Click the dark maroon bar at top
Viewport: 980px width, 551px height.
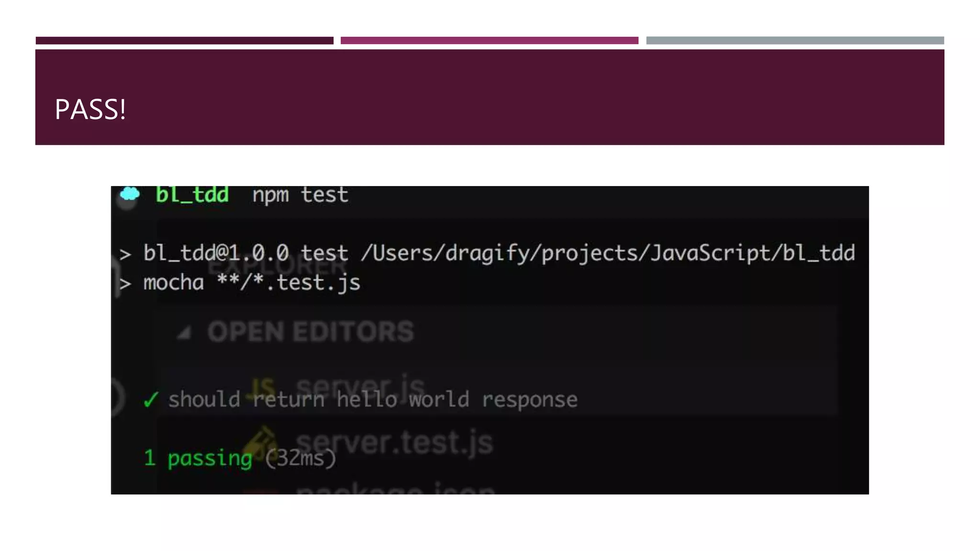[x=185, y=41]
